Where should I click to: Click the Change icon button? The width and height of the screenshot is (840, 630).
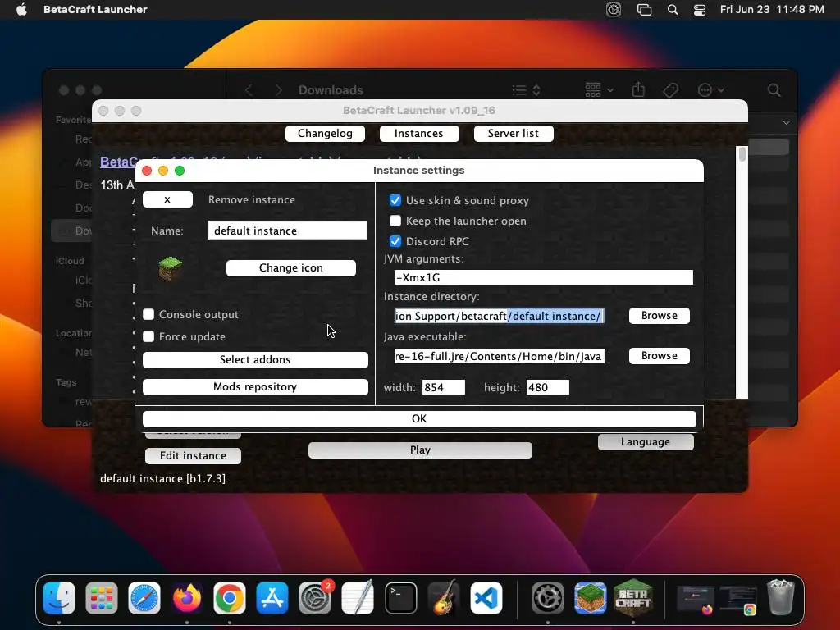coord(291,268)
